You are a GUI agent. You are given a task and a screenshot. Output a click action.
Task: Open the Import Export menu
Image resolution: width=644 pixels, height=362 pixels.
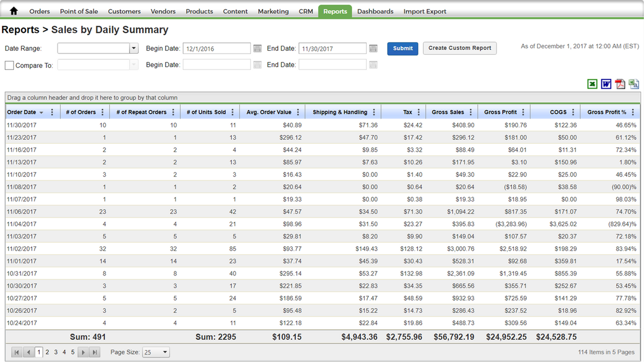tap(425, 11)
